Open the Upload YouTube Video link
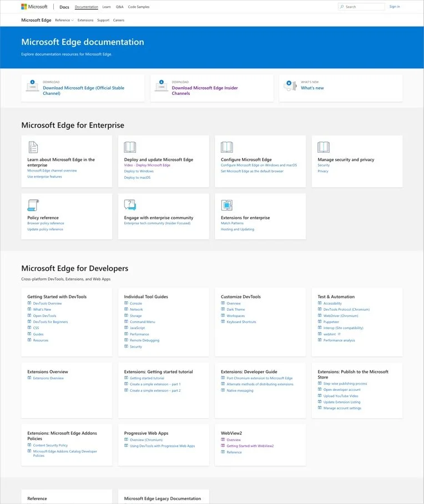The image size is (424, 504). click(341, 396)
